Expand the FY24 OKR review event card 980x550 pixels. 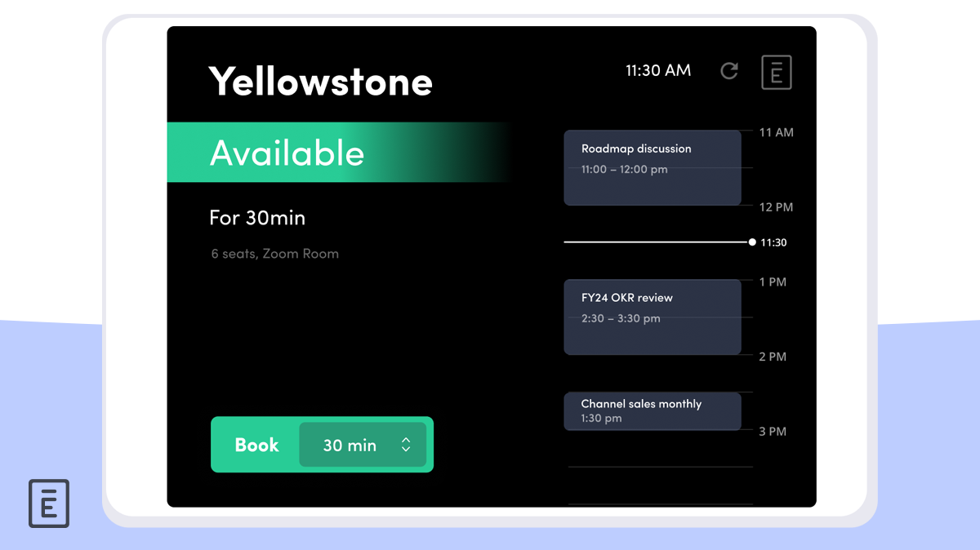coord(653,317)
